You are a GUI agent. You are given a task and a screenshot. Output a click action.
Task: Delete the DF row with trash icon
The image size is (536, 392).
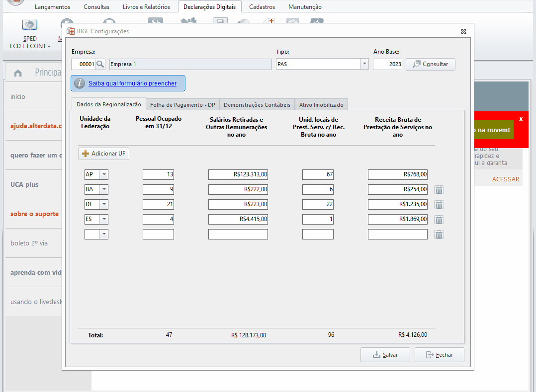pos(439,205)
